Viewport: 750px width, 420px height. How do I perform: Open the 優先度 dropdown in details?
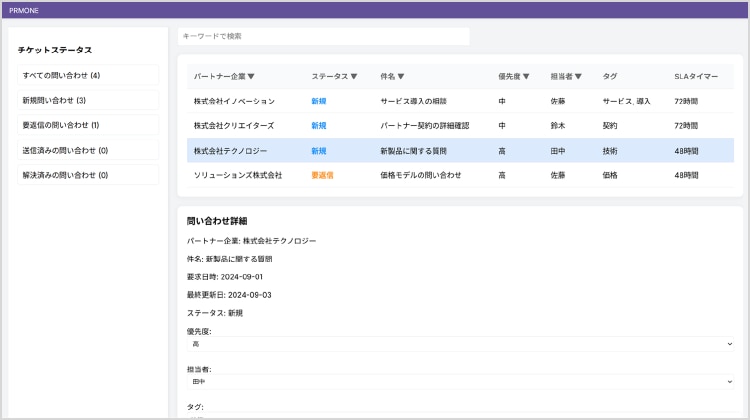pos(460,344)
